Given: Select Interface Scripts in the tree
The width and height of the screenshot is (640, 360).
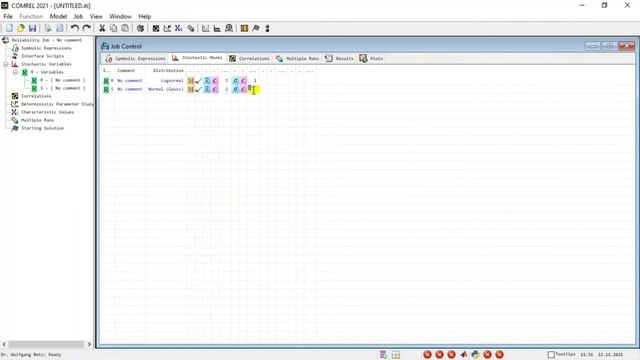Looking at the screenshot, I should click(42, 56).
